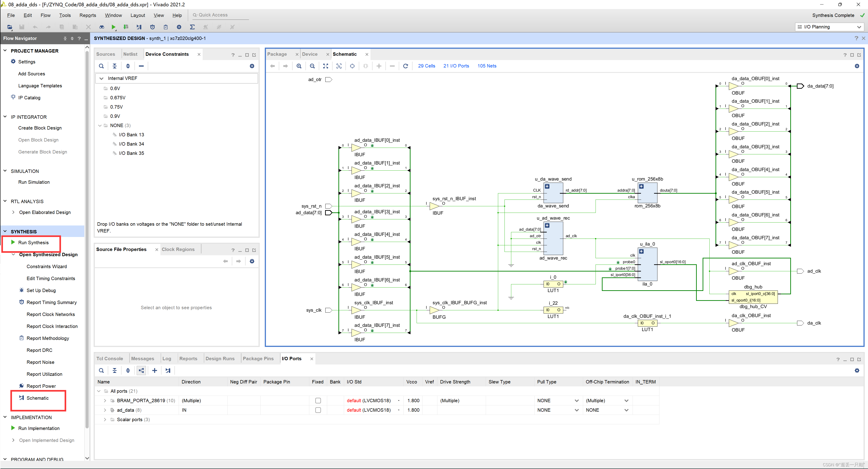Open the main toolbar settings gear
Screen dimensions: 868x469
[x=179, y=27]
